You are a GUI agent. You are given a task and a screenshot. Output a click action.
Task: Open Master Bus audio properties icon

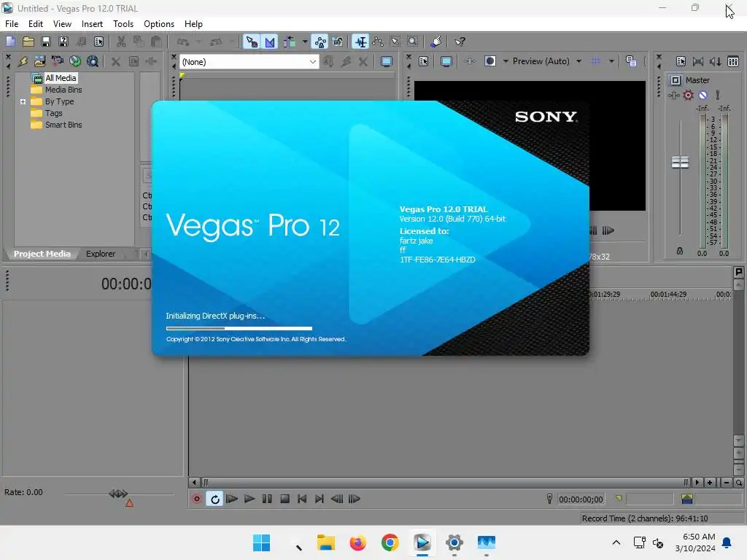pos(681,61)
